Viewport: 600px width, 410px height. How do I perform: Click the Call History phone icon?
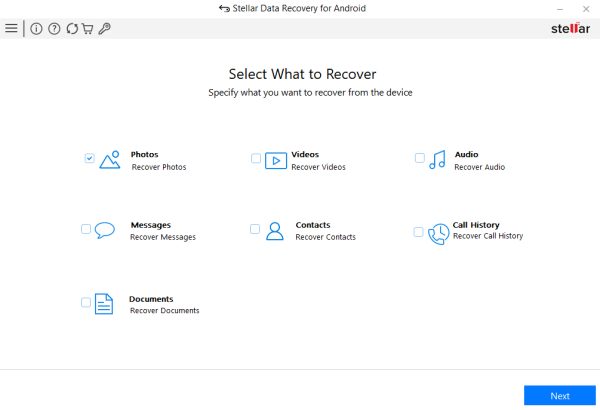coord(438,233)
